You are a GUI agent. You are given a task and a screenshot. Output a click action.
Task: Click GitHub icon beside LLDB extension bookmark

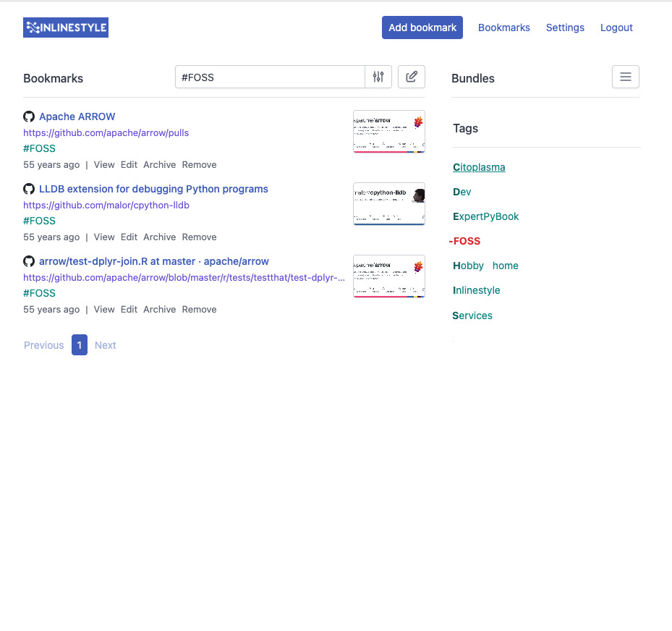tap(29, 189)
